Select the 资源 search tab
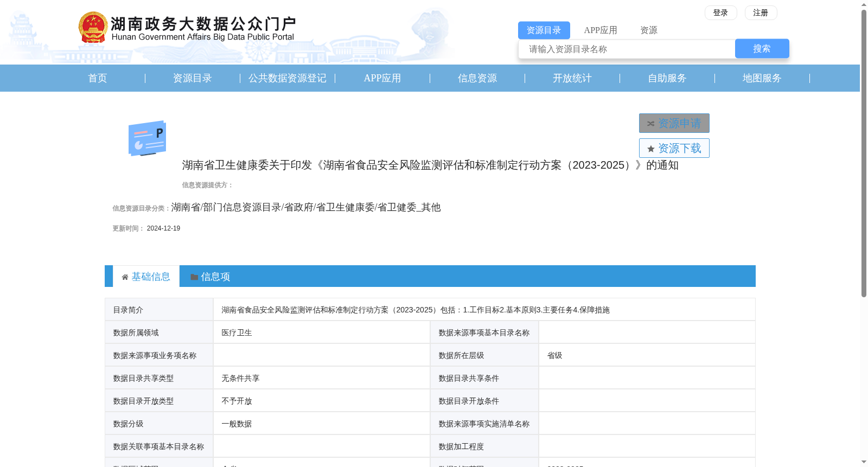The image size is (868, 467). [x=649, y=30]
